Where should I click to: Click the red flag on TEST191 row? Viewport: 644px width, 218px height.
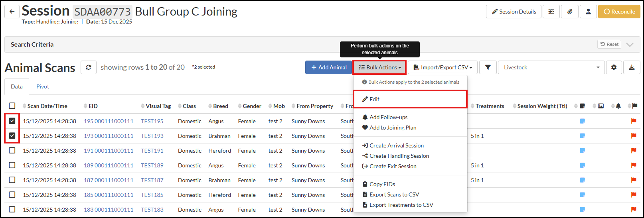[633, 151]
